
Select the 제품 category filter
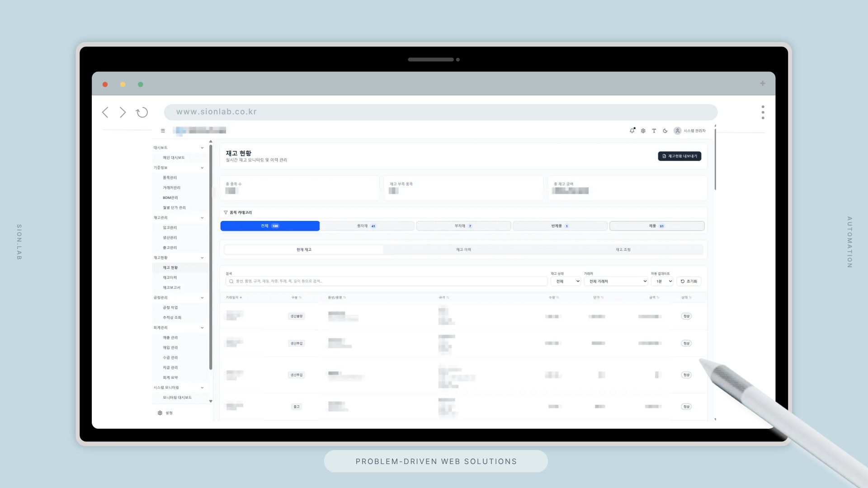point(656,226)
